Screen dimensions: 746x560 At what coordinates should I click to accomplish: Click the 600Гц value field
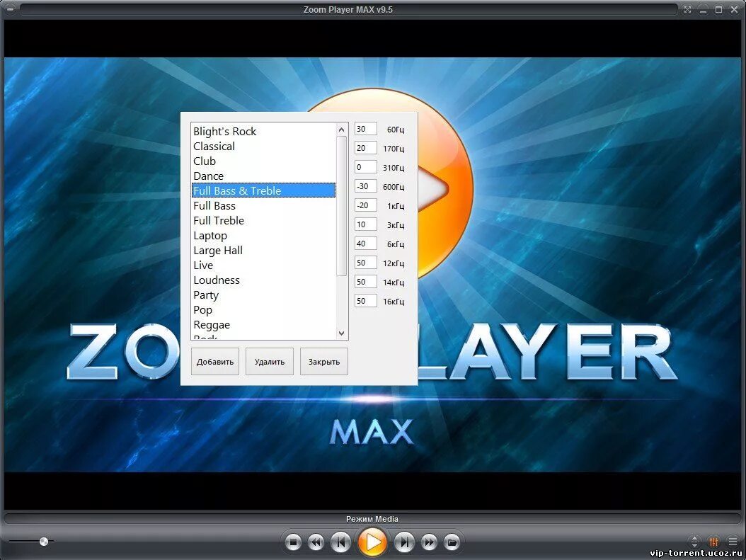click(x=365, y=186)
